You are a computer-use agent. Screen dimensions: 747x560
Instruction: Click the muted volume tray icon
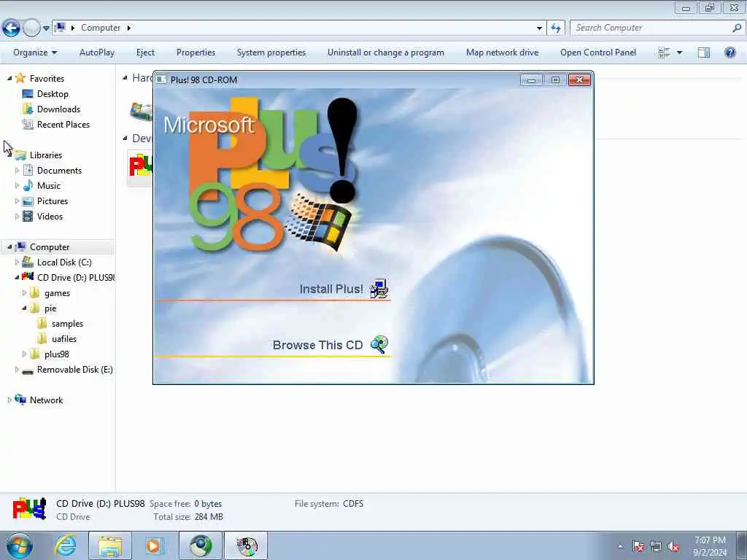click(673, 547)
